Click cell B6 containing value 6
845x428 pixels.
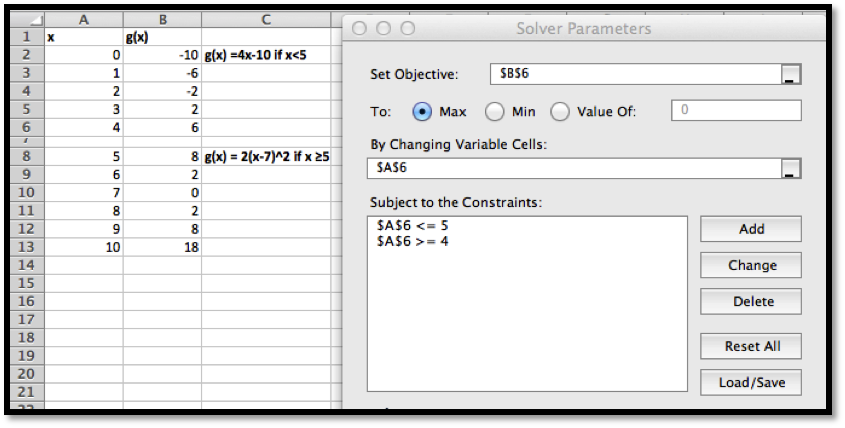(x=161, y=128)
